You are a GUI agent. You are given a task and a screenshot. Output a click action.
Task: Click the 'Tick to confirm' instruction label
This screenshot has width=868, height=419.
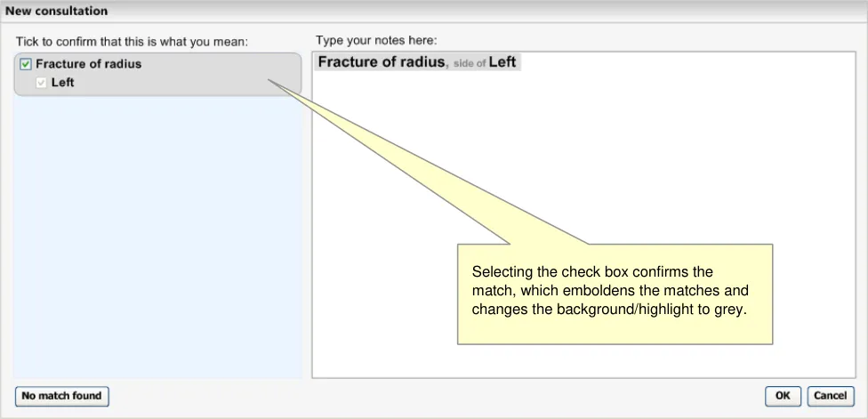point(132,42)
